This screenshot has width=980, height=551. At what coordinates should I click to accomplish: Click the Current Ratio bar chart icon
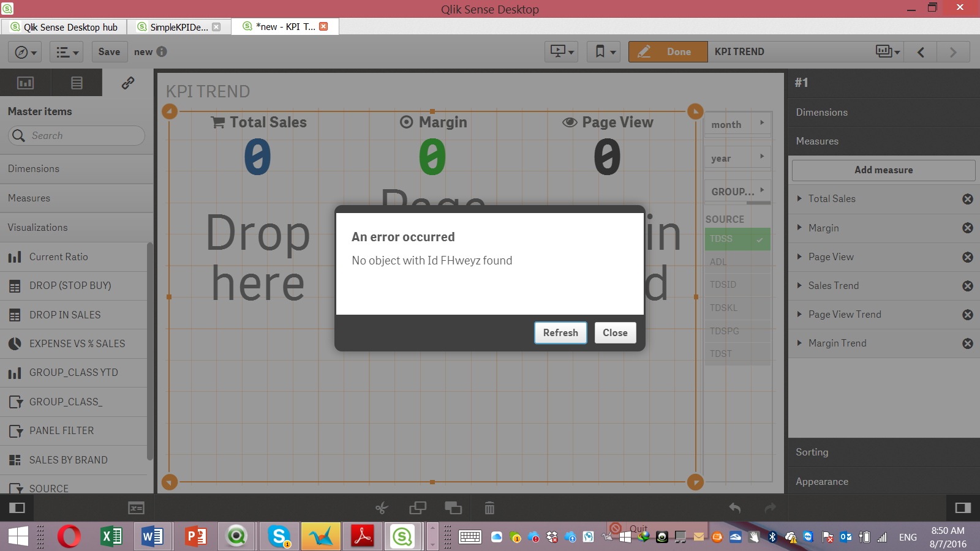[15, 257]
